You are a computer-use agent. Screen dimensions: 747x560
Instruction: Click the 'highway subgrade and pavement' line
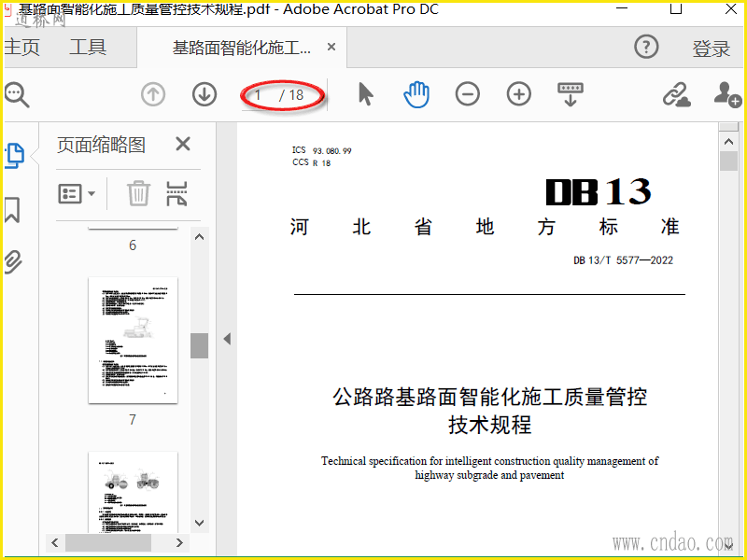point(489,475)
